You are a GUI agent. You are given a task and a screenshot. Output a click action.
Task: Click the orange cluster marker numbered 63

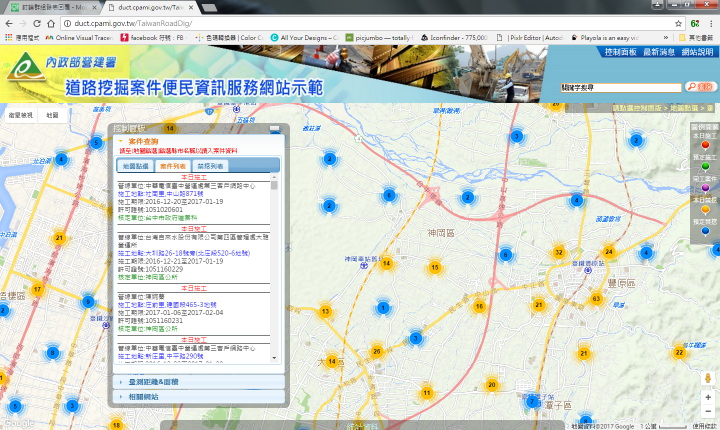click(x=596, y=299)
